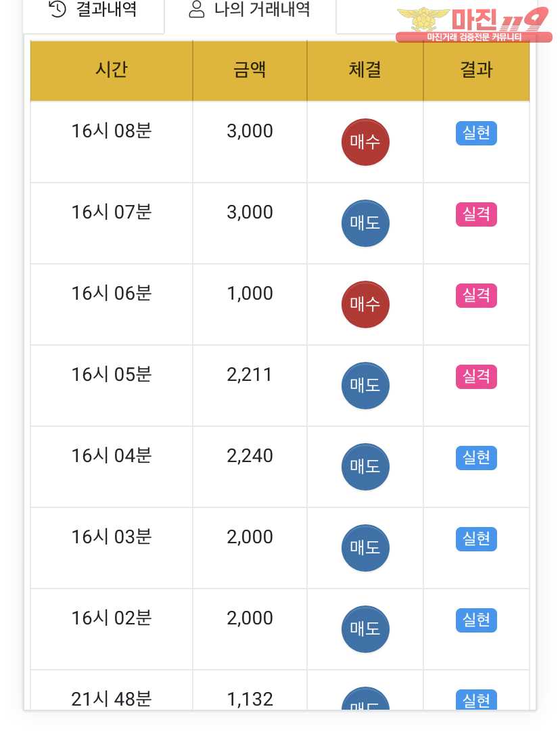560x732 pixels.
Task: Click the pink 실격 badge at 16시 07분
Action: [x=476, y=214]
